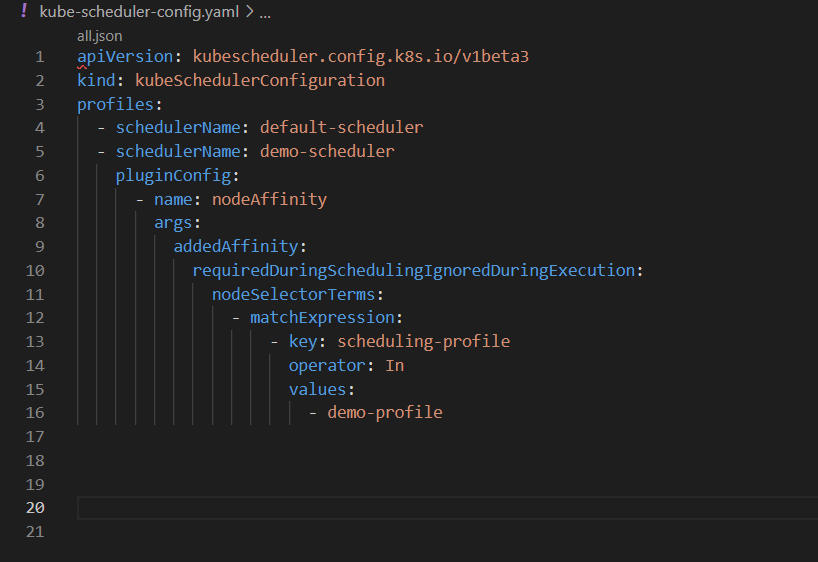Click the addedAffinity key
Viewport: 818px width, 562px height.
tap(236, 246)
